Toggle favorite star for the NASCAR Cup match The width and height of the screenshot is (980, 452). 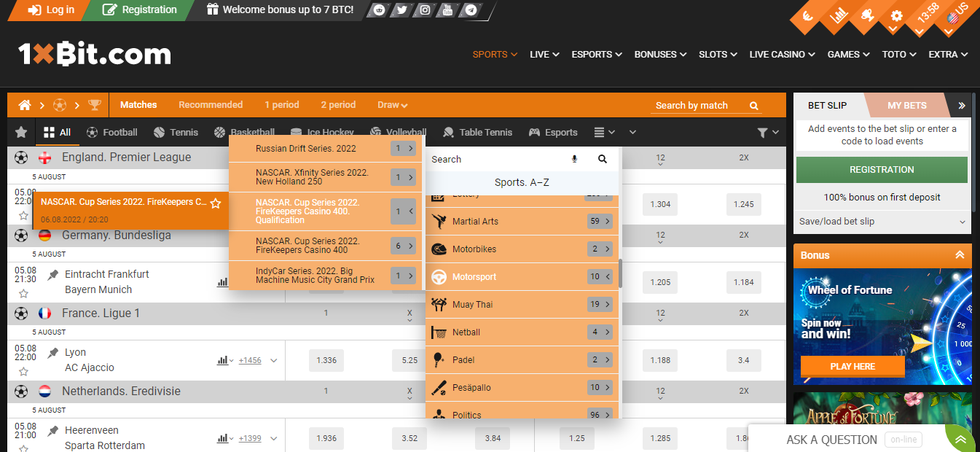216,202
